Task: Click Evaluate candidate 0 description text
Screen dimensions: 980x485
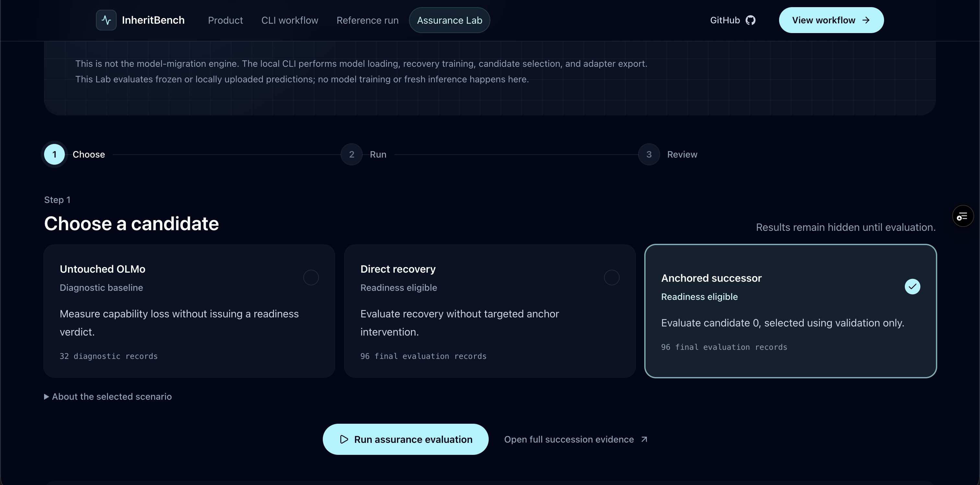Action: coord(783,323)
